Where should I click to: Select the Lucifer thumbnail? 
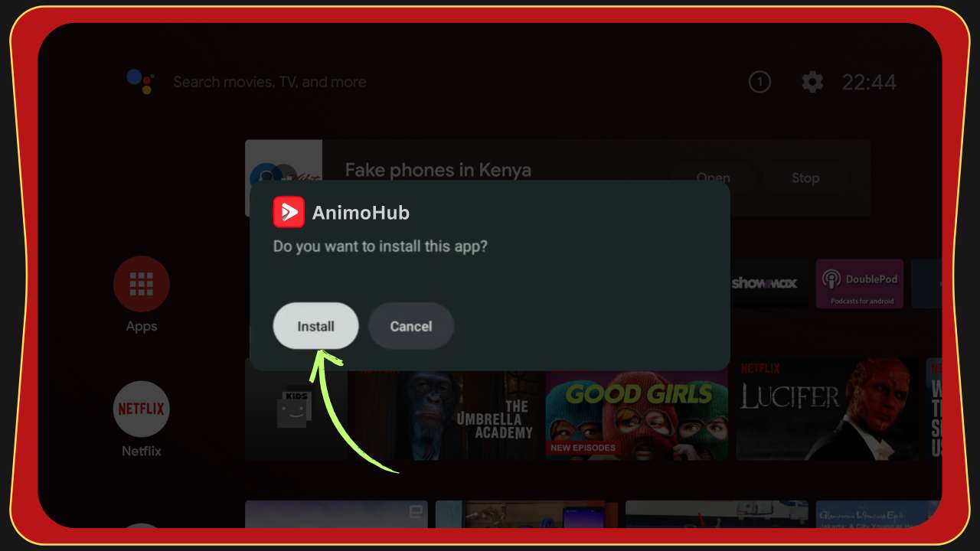tap(827, 410)
